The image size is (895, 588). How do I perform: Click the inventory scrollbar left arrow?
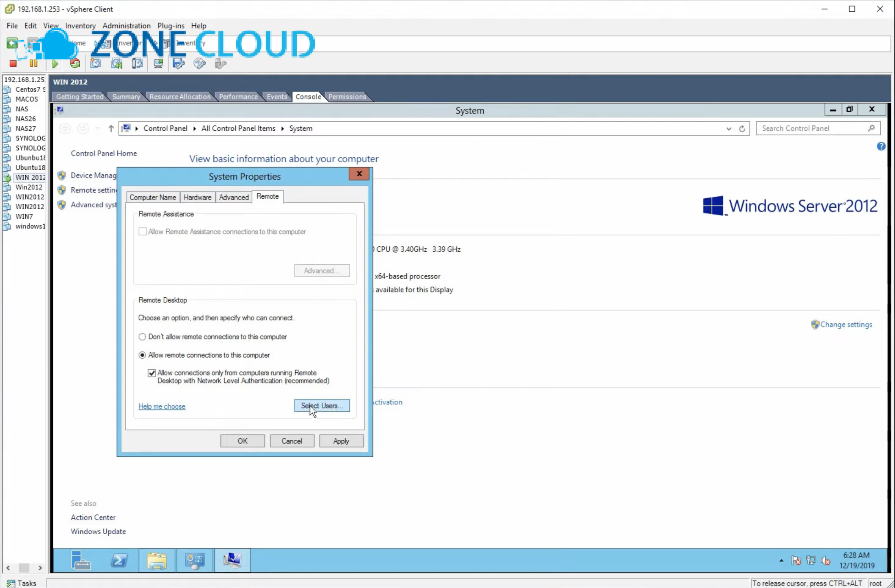tap(8, 568)
